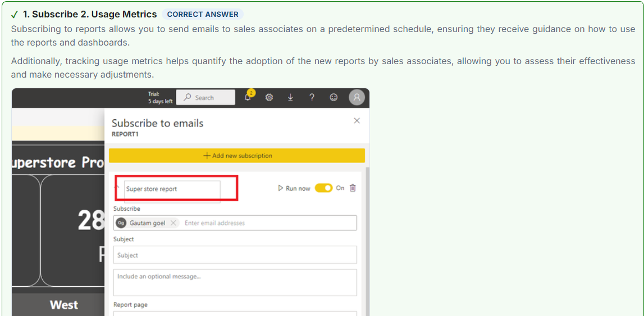Click the REPORT1 label
This screenshot has width=644, height=316.
125,134
